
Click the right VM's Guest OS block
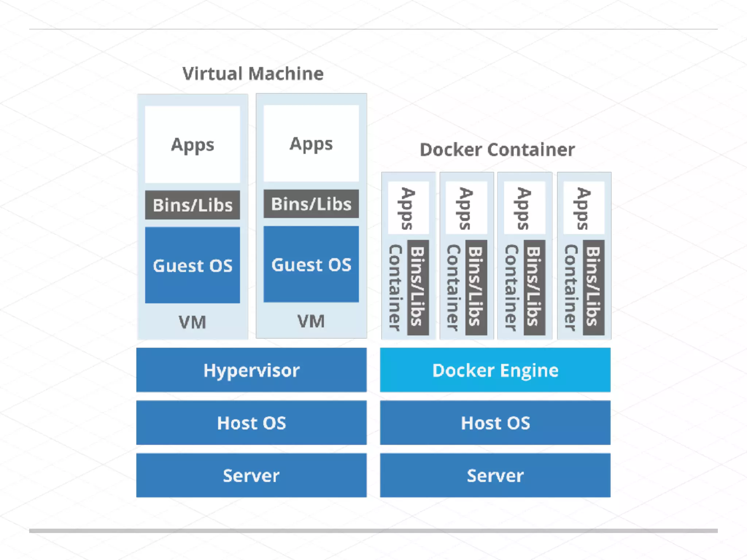[311, 264]
